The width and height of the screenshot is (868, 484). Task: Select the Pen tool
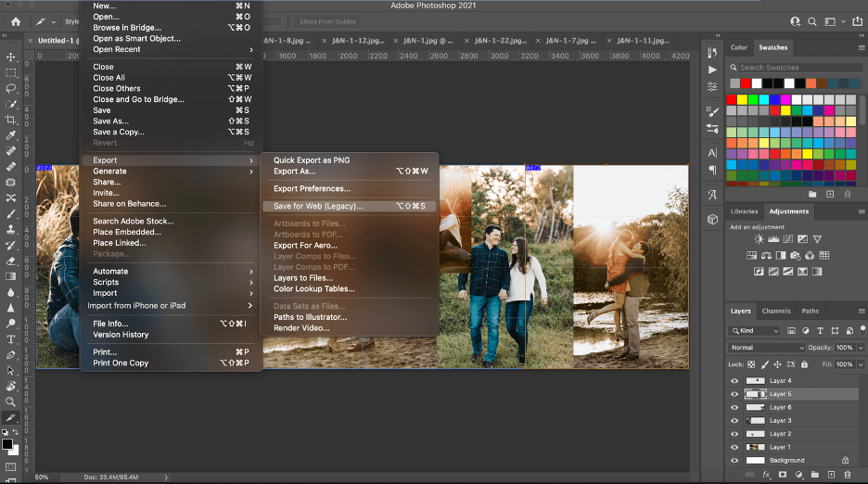coord(10,355)
